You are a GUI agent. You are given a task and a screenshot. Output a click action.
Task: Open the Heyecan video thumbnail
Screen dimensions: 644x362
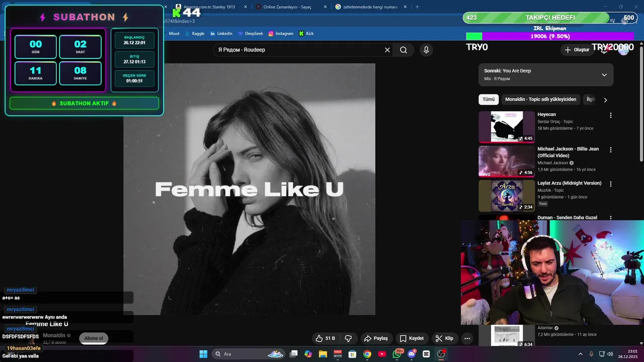pos(507,127)
